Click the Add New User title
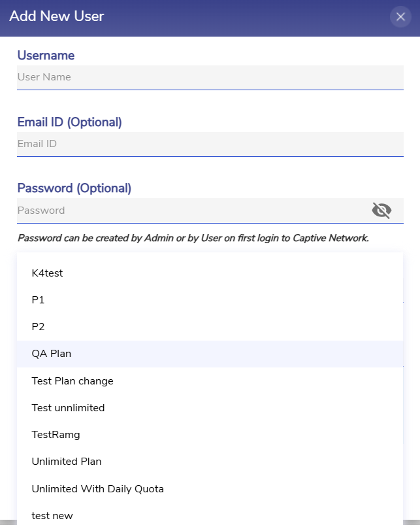Image resolution: width=420 pixels, height=525 pixels. click(56, 16)
